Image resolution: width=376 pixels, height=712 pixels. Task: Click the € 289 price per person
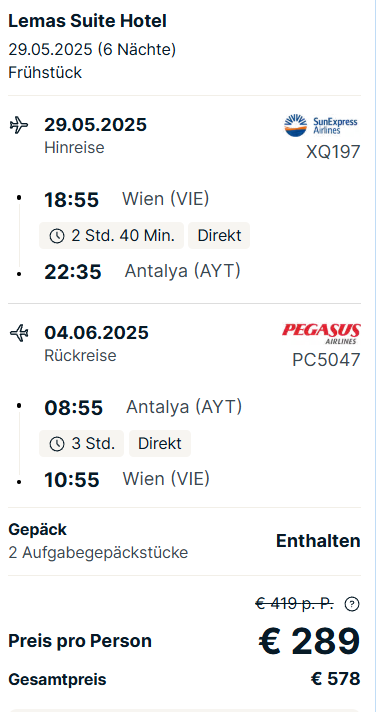pos(309,641)
